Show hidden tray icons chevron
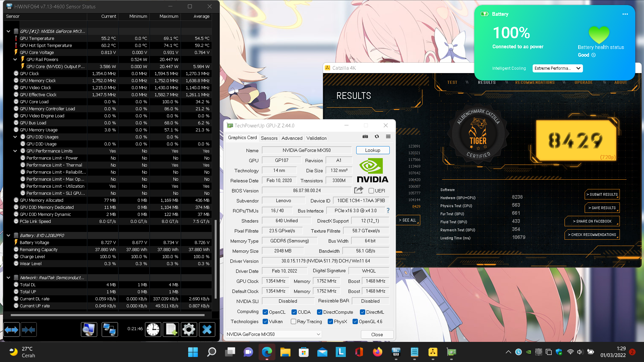This screenshot has height=362, width=644. click(508, 352)
